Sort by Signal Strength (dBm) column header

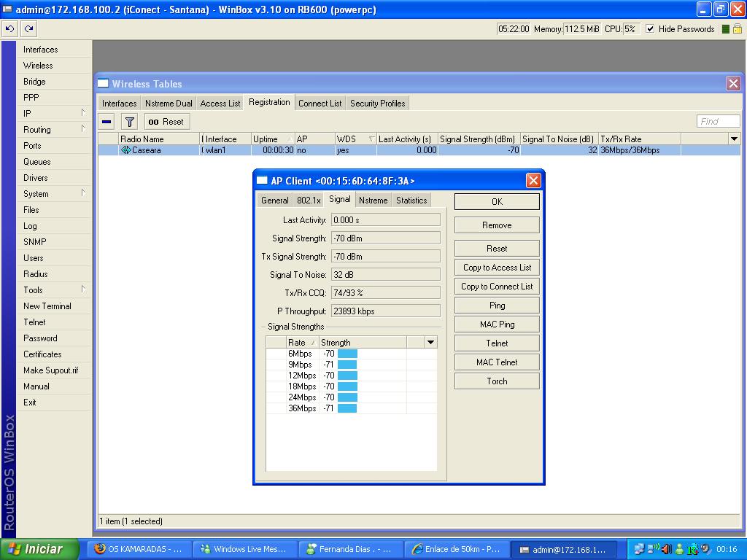[x=478, y=139]
